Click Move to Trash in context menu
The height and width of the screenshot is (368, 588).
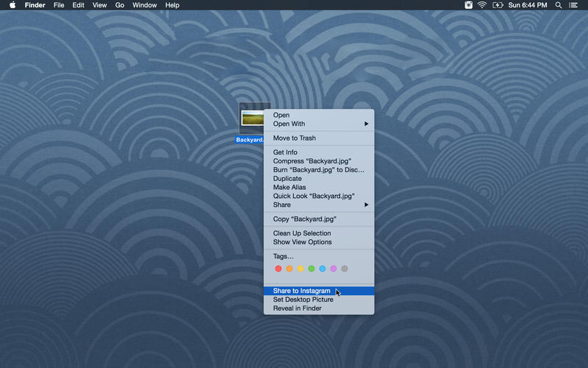(x=294, y=138)
